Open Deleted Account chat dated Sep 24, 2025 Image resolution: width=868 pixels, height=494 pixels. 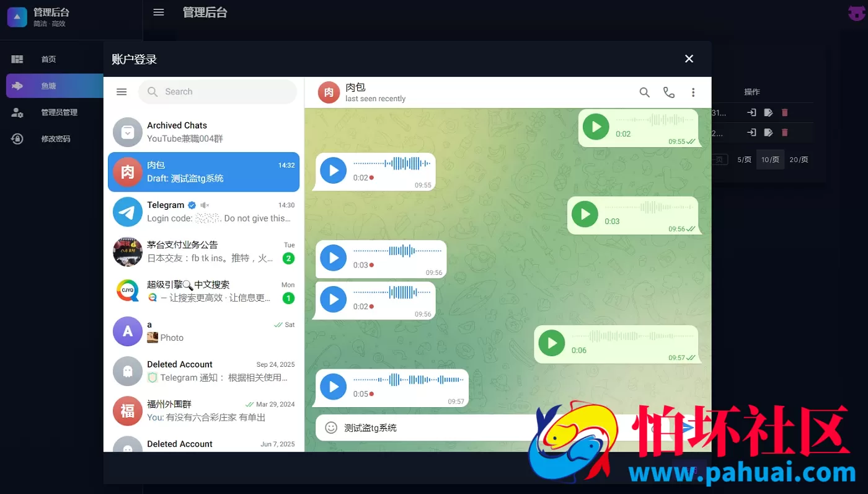(x=203, y=371)
